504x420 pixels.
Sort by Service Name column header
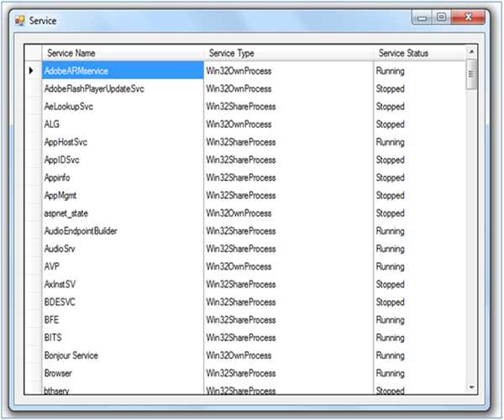122,53
